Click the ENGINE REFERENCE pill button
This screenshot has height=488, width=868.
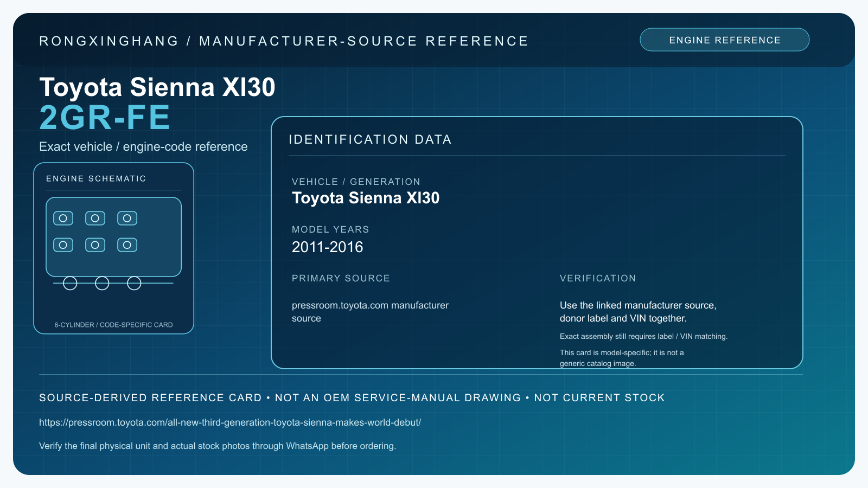(724, 40)
